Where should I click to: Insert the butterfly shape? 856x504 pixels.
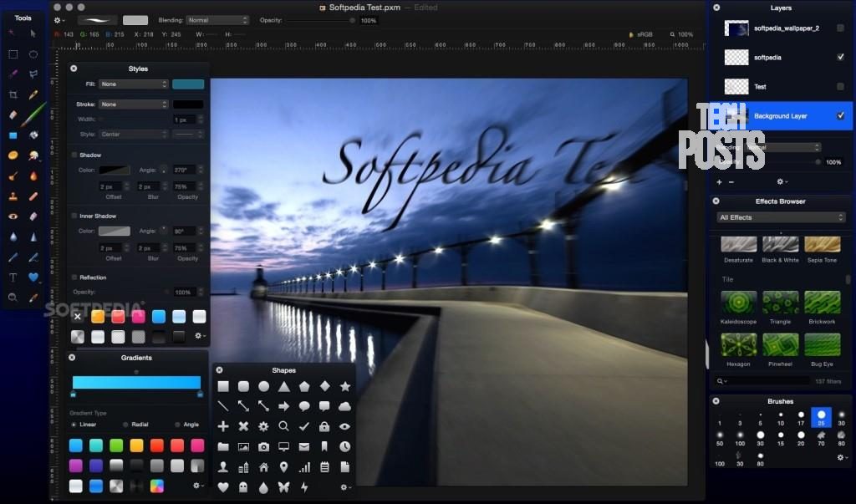pyautogui.click(x=284, y=486)
